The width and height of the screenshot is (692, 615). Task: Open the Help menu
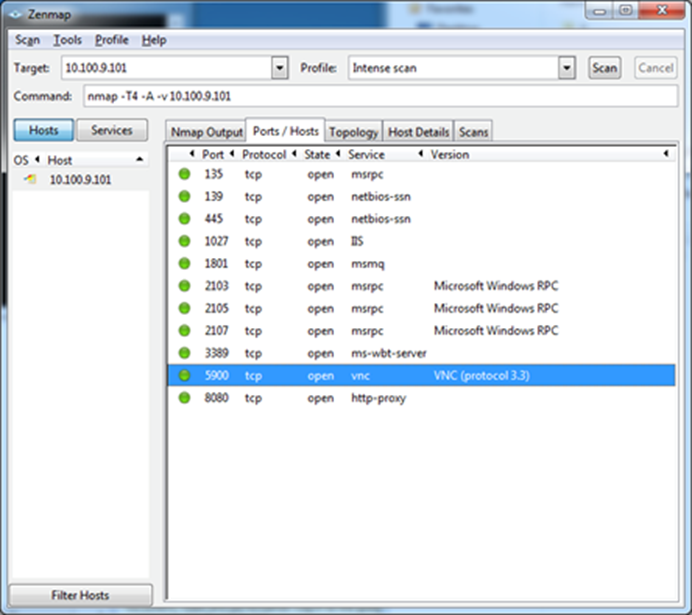coord(154,40)
